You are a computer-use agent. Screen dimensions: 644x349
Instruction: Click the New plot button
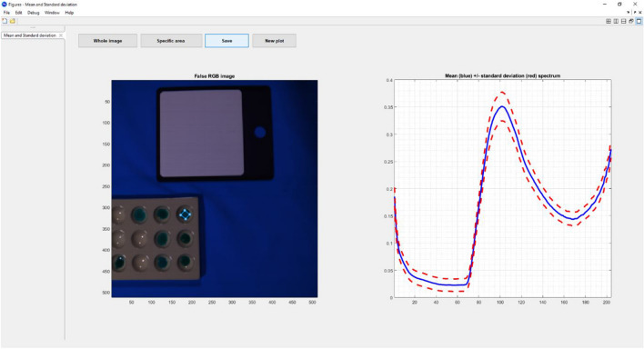(x=275, y=41)
